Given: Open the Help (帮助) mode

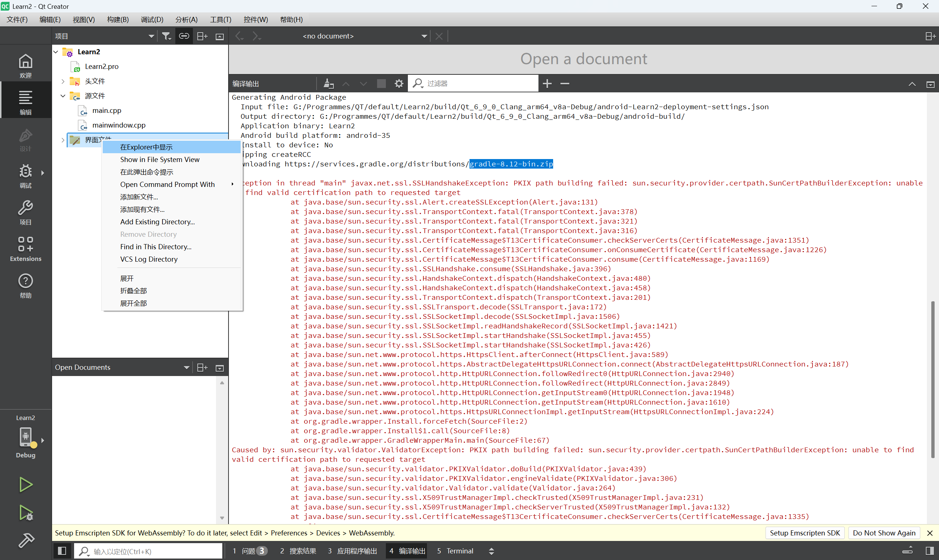Looking at the screenshot, I should click(x=25, y=285).
